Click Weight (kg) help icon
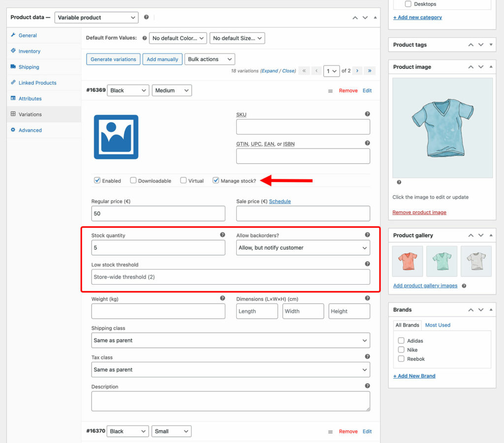The image size is (504, 443). [x=222, y=298]
